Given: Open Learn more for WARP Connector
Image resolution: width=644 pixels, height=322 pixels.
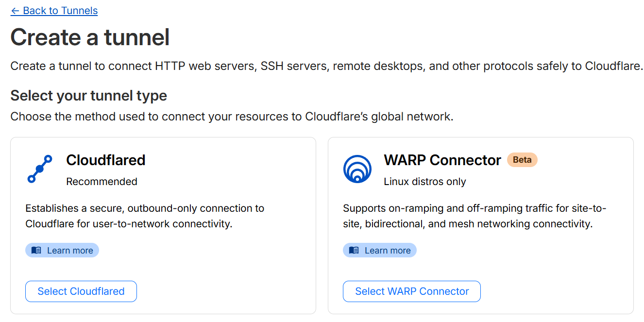Looking at the screenshot, I should click(x=380, y=250).
